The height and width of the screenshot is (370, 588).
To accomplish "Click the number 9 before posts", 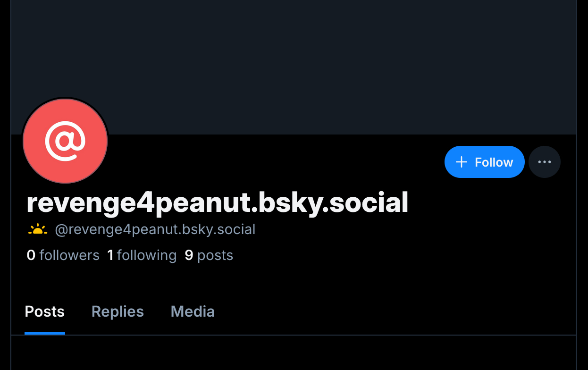I will (x=189, y=255).
